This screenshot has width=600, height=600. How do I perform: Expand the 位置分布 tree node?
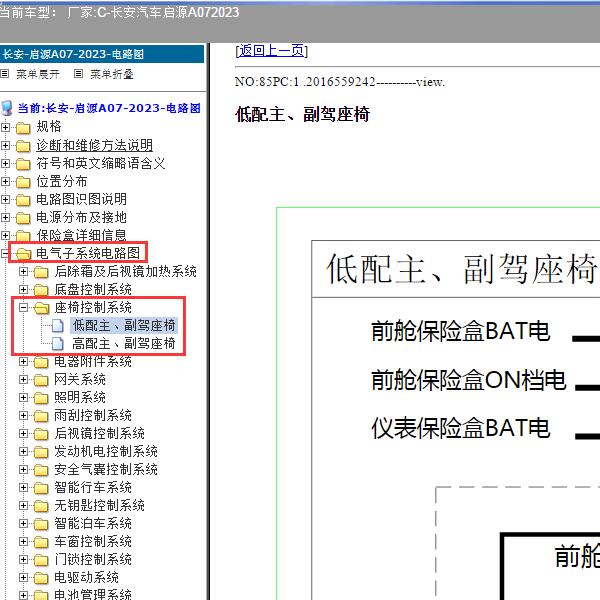coord(5,181)
